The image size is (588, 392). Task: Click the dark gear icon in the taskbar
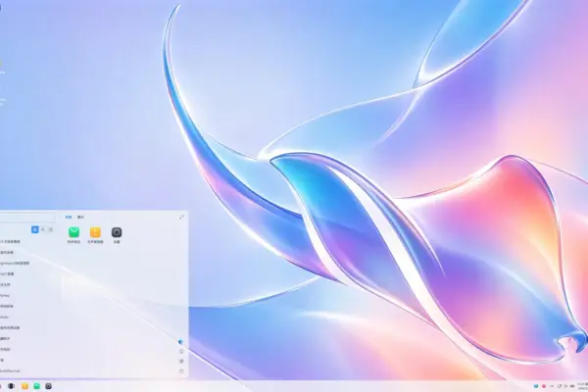(48, 386)
